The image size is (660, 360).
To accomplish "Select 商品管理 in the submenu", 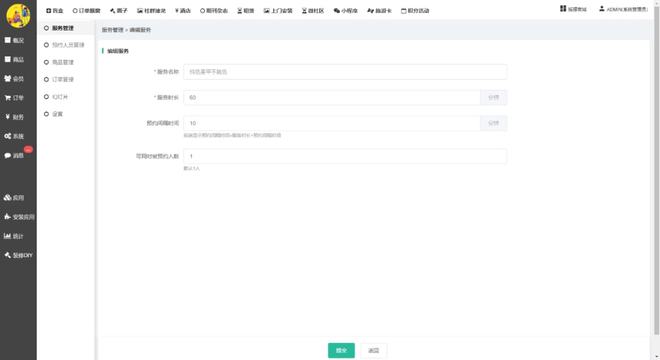I will [x=63, y=62].
